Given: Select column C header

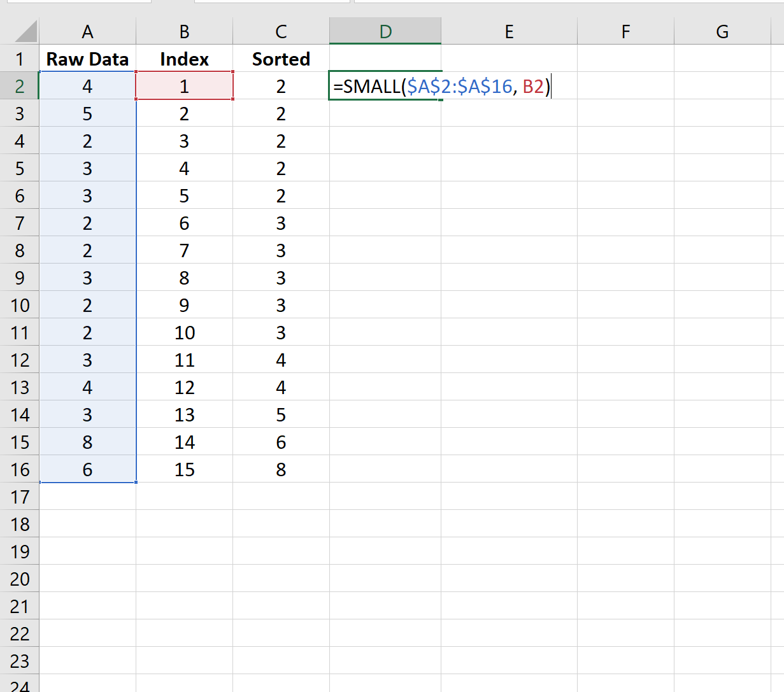Looking at the screenshot, I should (281, 31).
